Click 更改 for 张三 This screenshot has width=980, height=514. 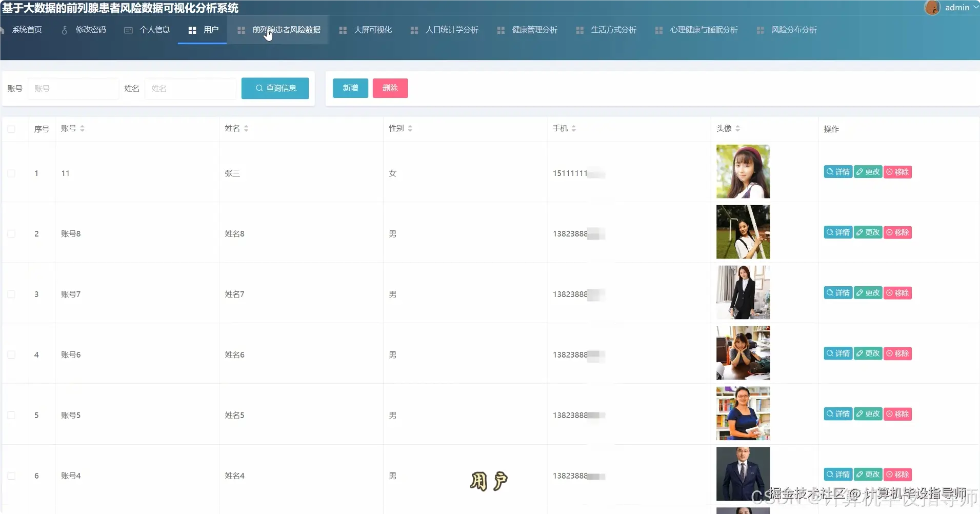pyautogui.click(x=868, y=172)
